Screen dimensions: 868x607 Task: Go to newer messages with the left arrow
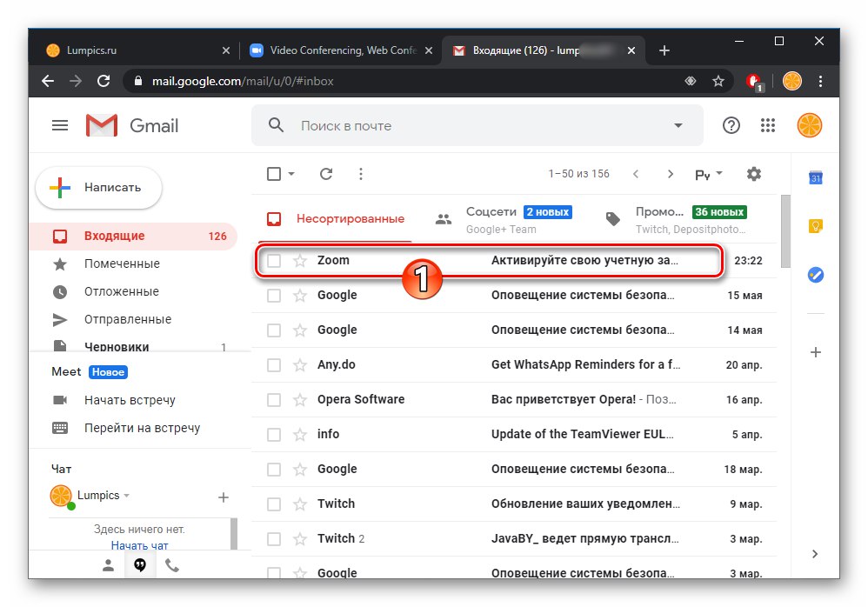point(636,174)
